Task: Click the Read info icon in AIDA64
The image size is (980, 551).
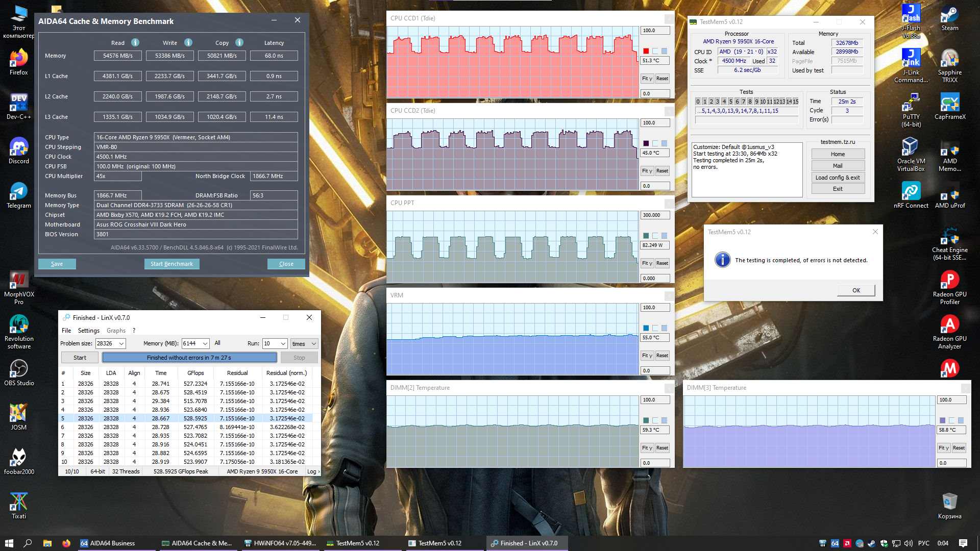Action: pos(135,42)
